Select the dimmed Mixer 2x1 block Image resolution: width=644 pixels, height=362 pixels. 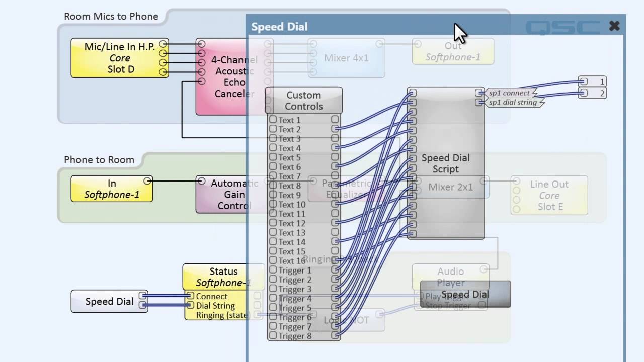[451, 187]
